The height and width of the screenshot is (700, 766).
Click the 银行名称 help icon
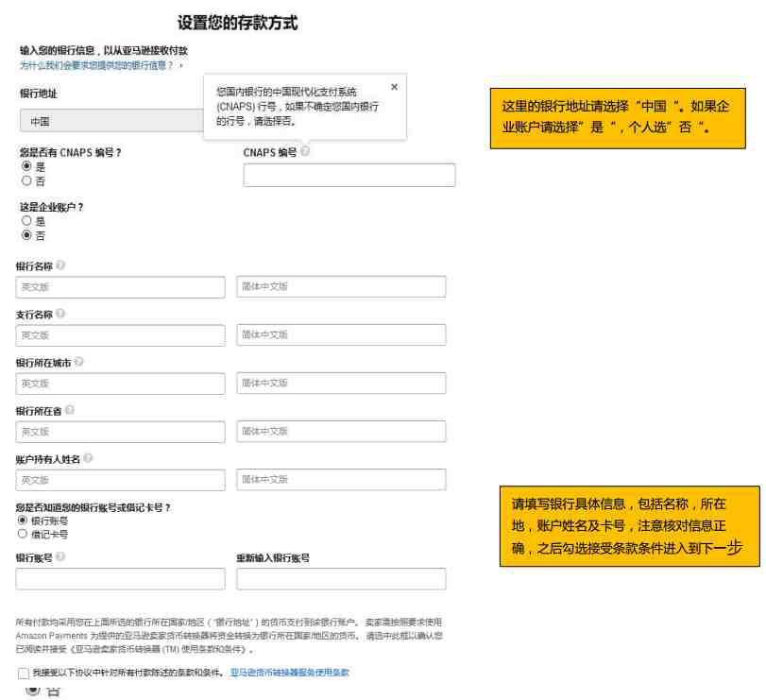tap(60, 265)
